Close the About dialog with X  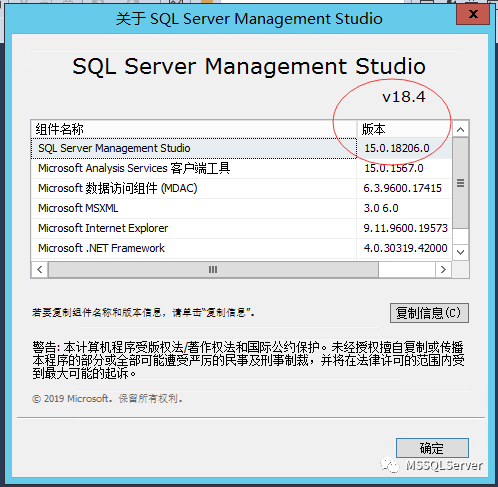(x=473, y=14)
